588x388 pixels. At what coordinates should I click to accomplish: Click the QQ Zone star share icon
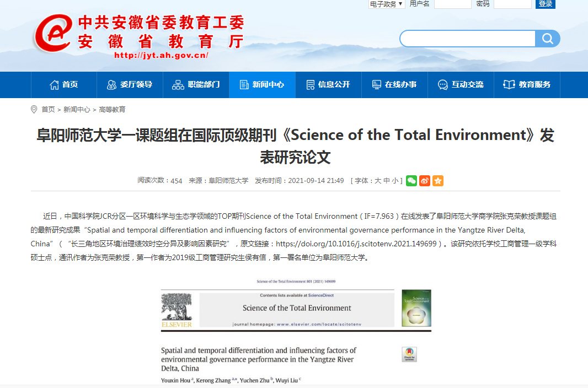(438, 181)
